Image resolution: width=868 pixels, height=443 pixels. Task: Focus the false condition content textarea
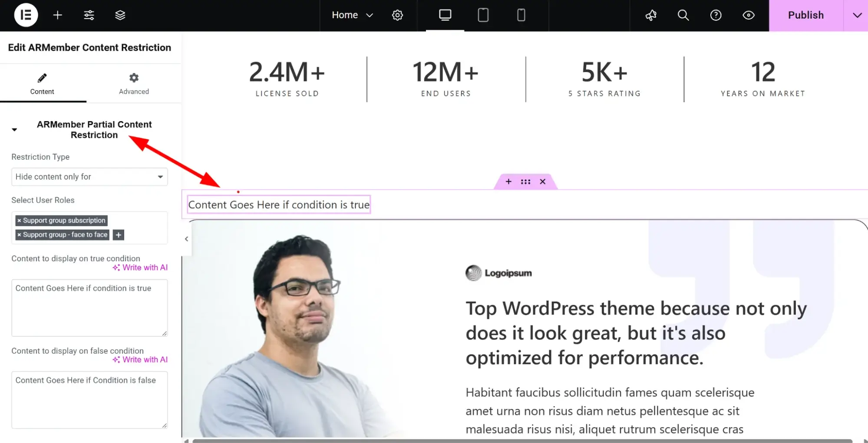[89, 400]
